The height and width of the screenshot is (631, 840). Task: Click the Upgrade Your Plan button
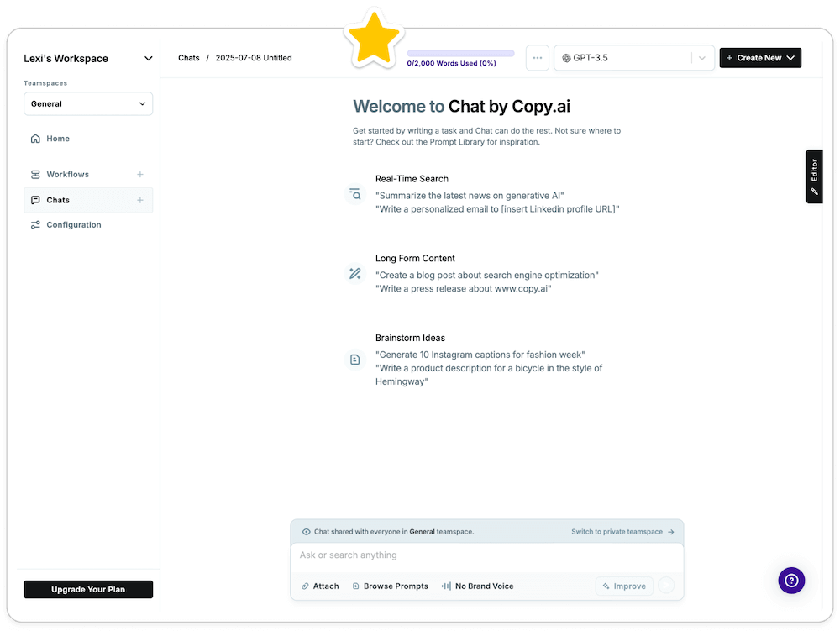[88, 589]
